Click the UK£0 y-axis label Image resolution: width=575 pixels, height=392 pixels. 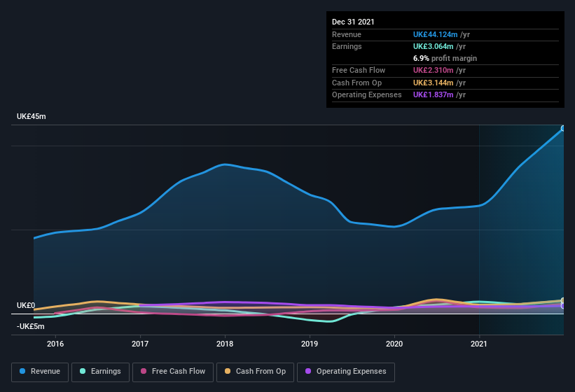pos(26,305)
